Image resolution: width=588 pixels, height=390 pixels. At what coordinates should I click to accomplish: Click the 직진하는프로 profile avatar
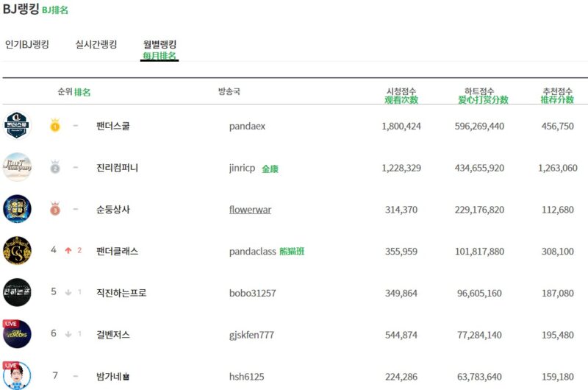[x=18, y=292]
